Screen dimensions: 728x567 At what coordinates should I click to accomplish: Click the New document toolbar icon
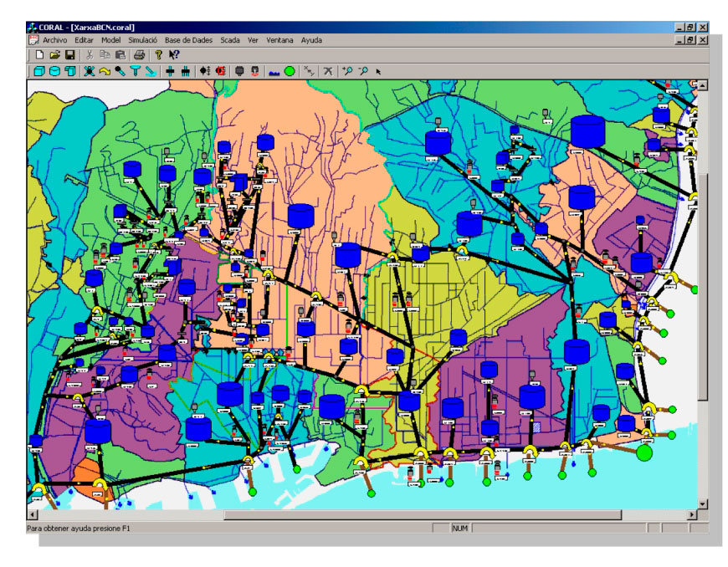coord(39,55)
